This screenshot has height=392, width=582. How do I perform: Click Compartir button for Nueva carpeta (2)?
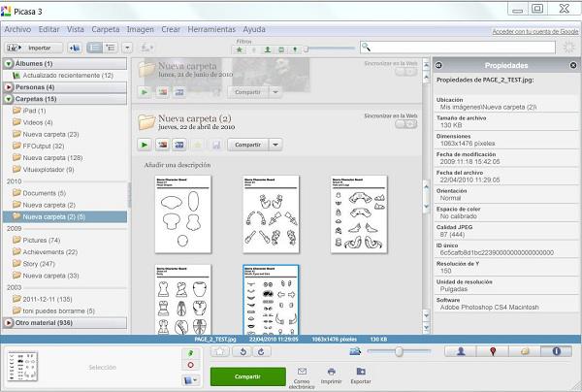tap(247, 145)
